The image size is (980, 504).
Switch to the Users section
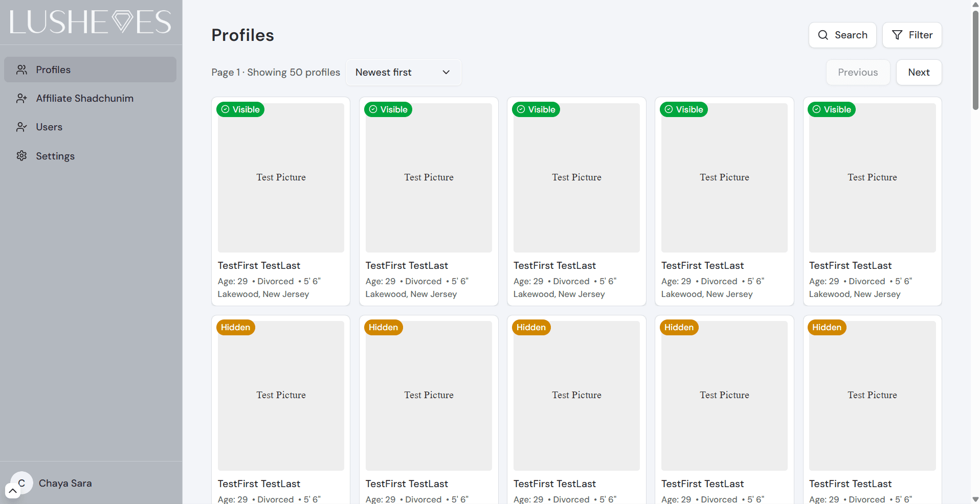point(49,127)
